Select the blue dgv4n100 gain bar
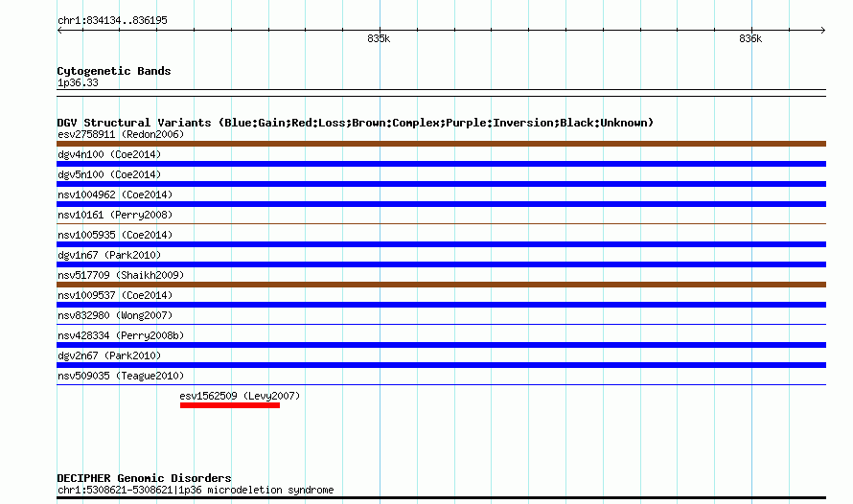Screen dimensions: 853x504 [441, 164]
